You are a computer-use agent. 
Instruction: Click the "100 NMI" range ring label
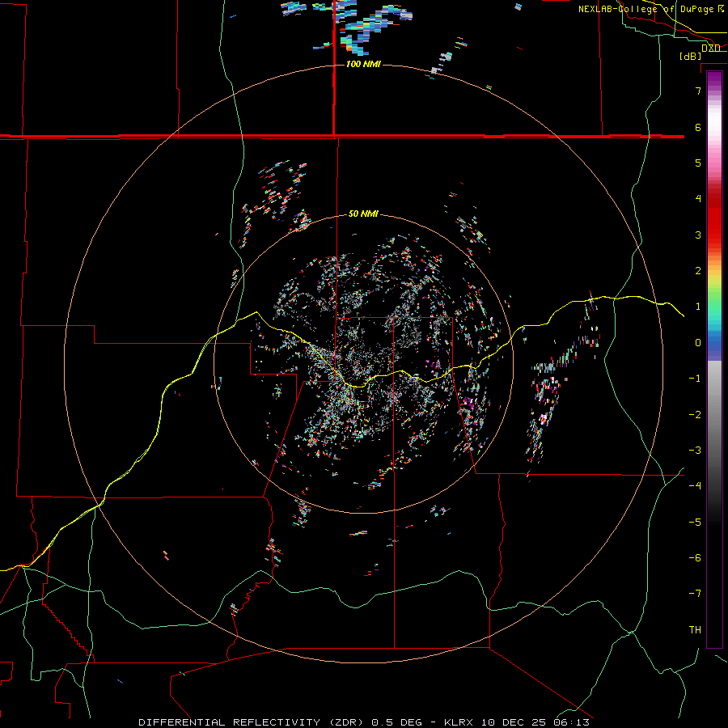(x=363, y=64)
